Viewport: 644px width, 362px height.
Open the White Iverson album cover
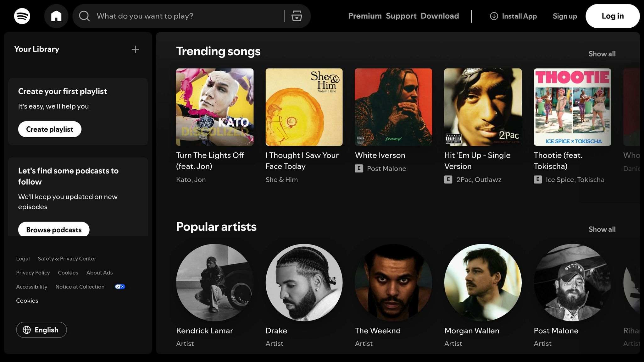click(x=393, y=107)
